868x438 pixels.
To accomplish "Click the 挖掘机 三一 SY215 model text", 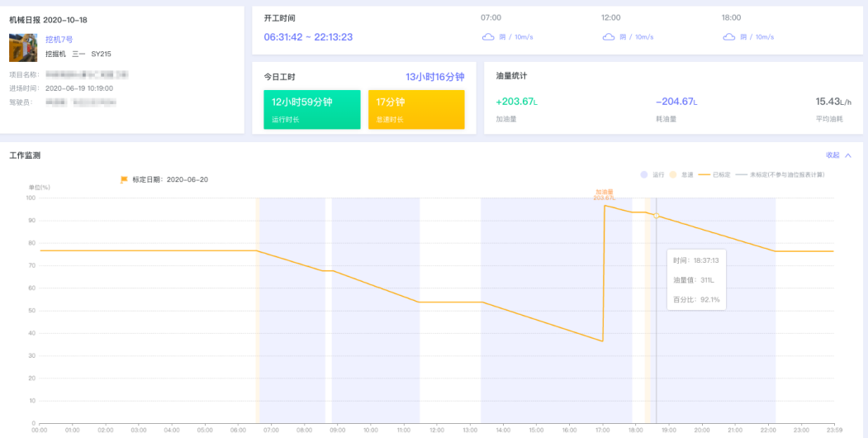I will (78, 55).
